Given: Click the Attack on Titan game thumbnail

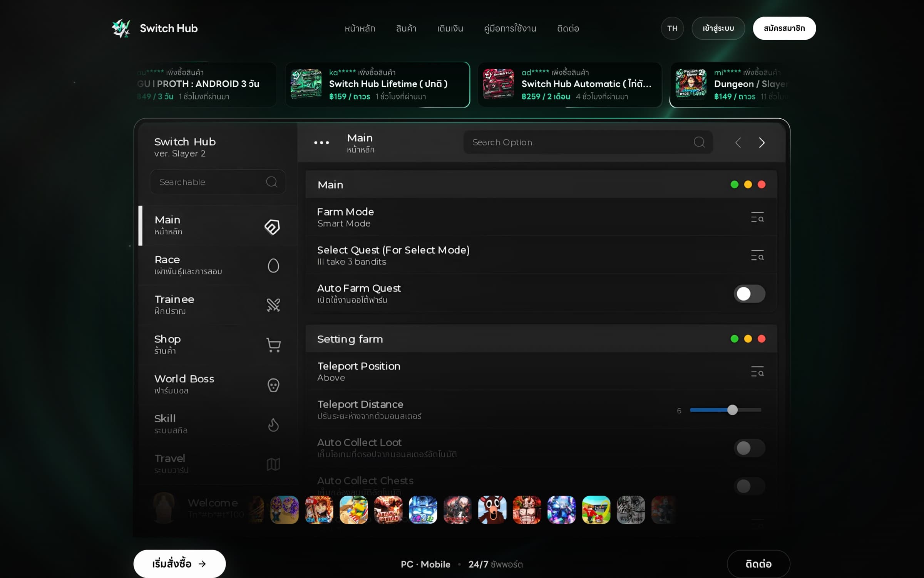Looking at the screenshot, I should (388, 510).
